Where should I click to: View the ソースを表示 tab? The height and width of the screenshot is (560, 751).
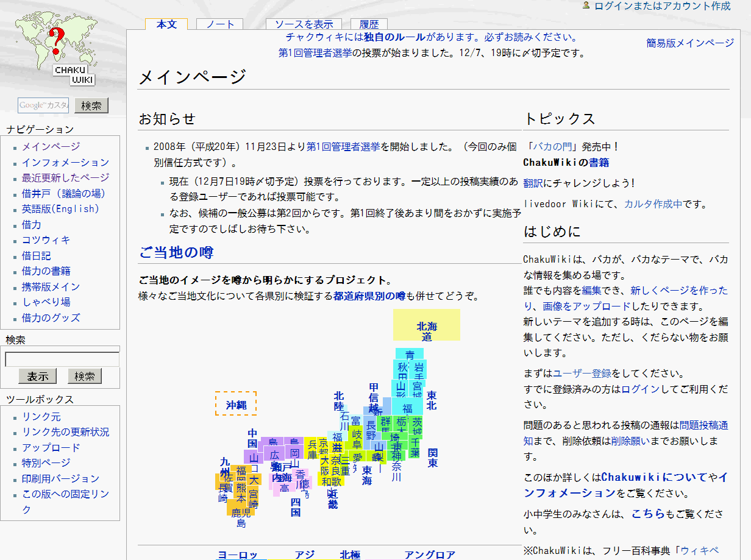303,24
